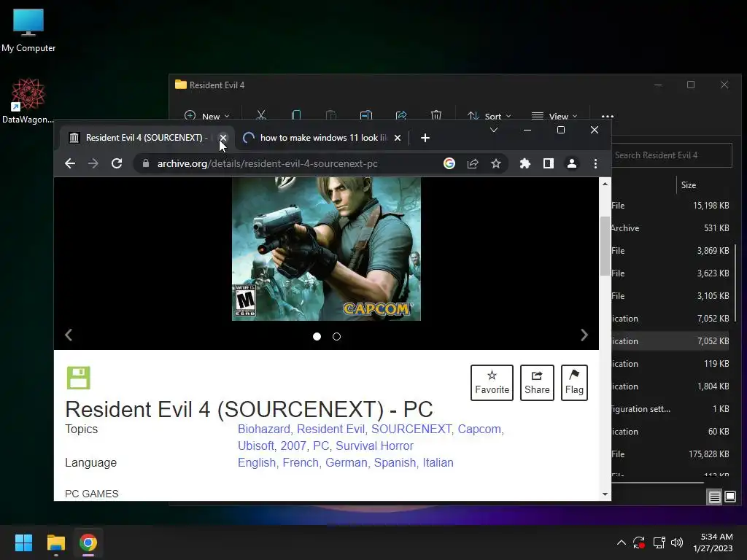Sort by the Size column header

(689, 184)
